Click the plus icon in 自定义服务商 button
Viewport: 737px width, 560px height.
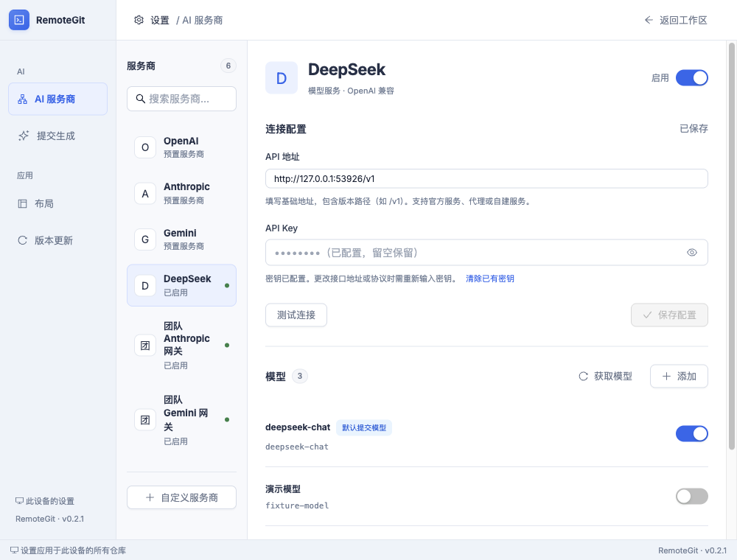150,497
